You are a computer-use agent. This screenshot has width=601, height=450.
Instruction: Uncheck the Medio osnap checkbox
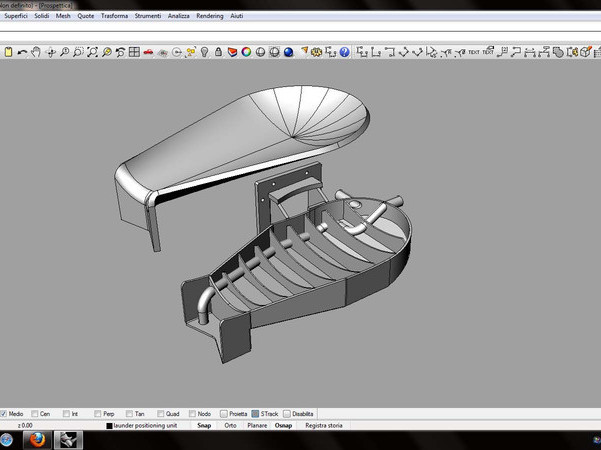(x=5, y=413)
